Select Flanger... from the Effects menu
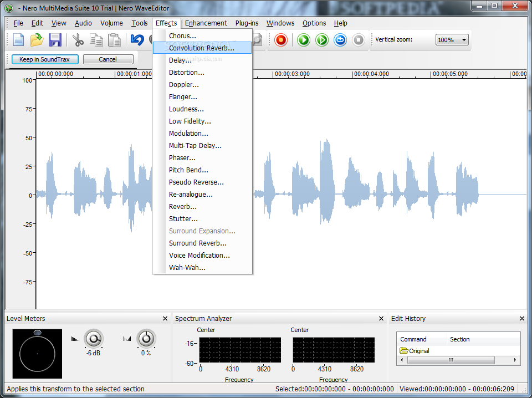The image size is (532, 398). pos(202,96)
